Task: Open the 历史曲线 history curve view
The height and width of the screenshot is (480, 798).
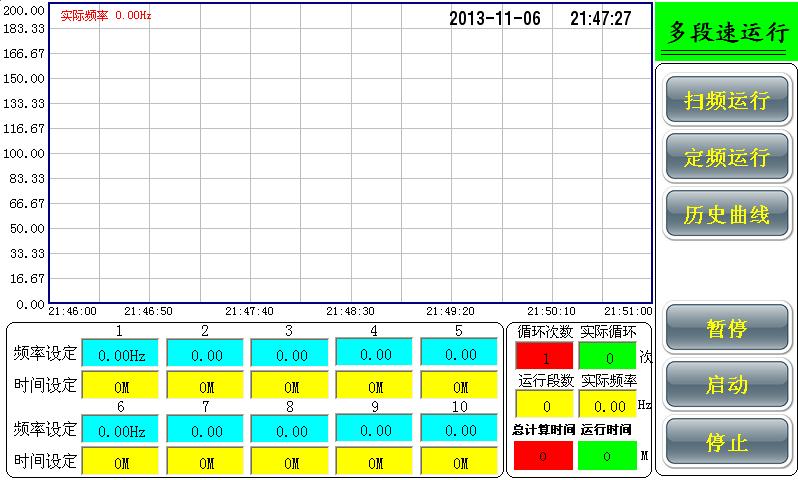Action: (726, 214)
